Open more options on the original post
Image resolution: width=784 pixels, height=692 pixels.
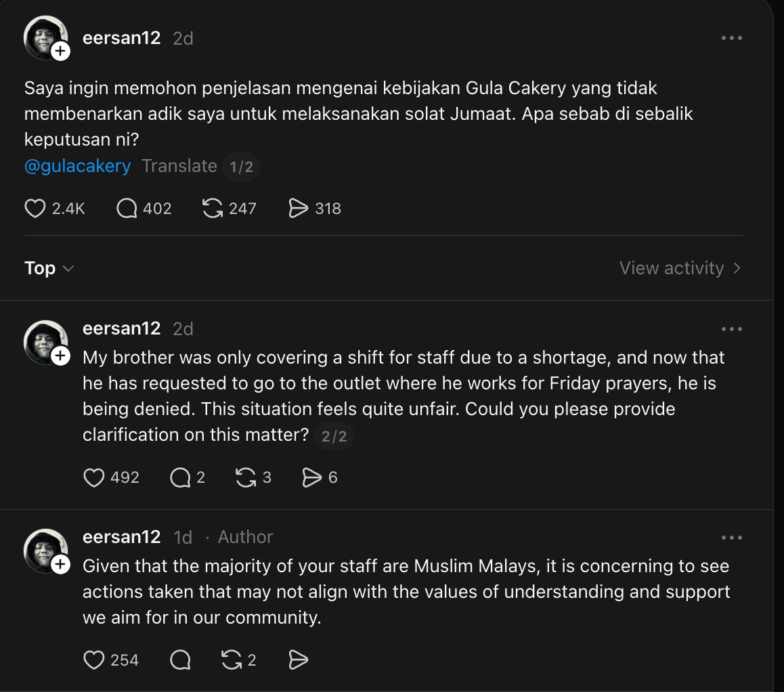pyautogui.click(x=731, y=38)
